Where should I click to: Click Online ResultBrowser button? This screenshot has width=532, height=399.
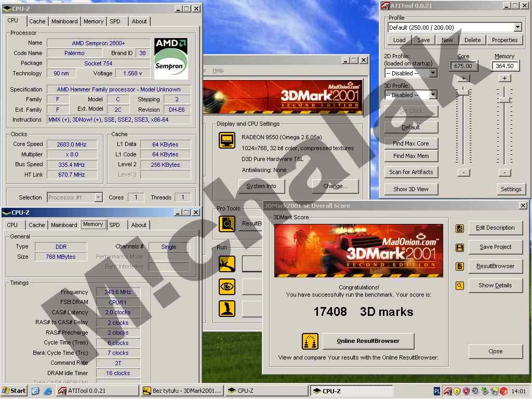pos(368,341)
